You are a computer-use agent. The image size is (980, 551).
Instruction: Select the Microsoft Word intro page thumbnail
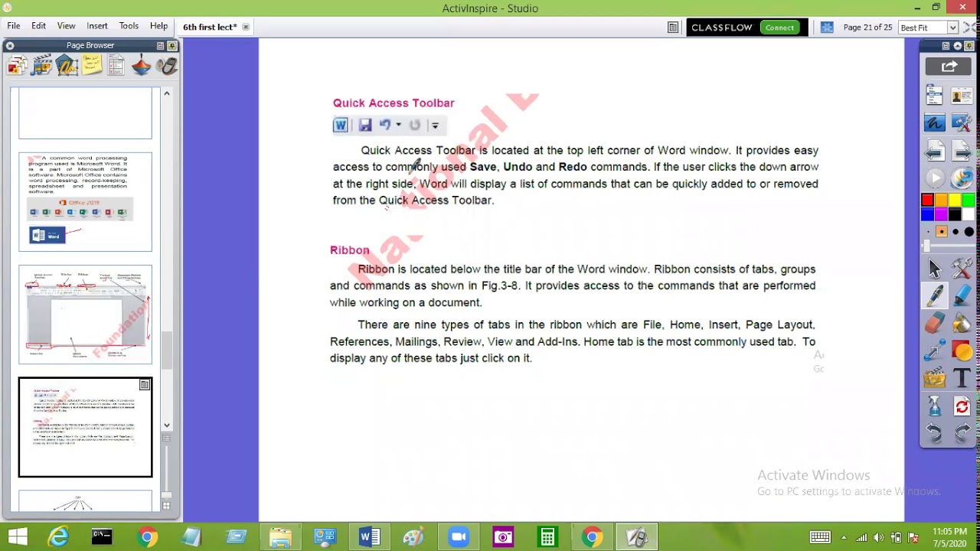pos(85,202)
